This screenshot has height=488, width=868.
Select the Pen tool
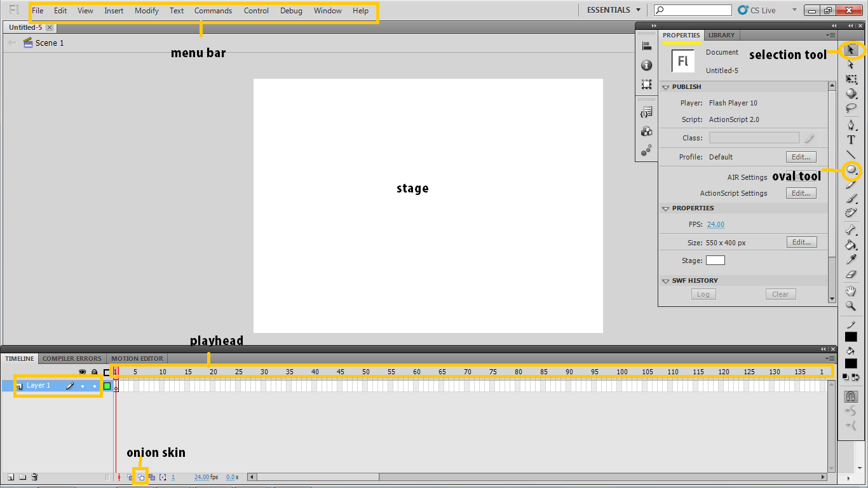pos(851,125)
